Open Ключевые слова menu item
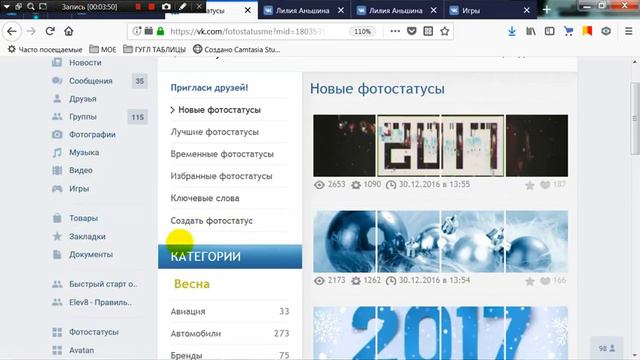640x360 pixels. [x=205, y=198]
